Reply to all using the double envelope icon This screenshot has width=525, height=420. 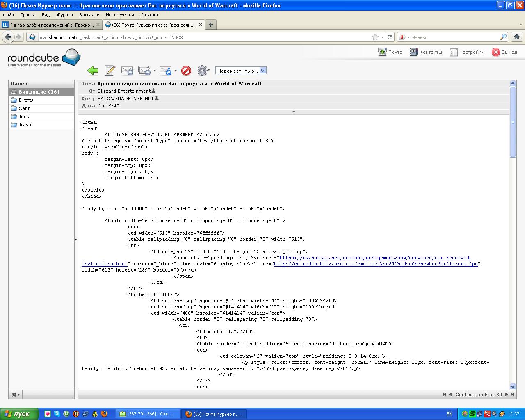tap(144, 71)
